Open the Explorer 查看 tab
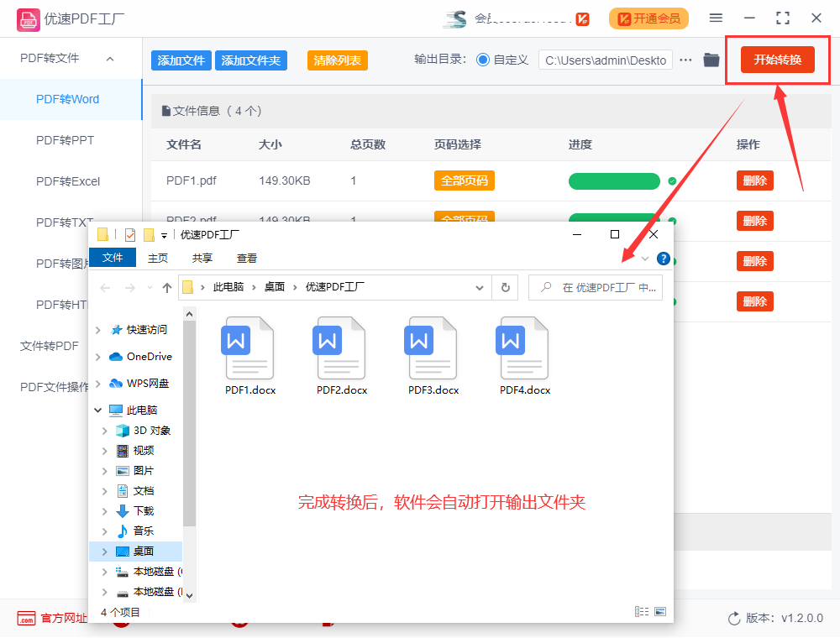 (x=246, y=258)
